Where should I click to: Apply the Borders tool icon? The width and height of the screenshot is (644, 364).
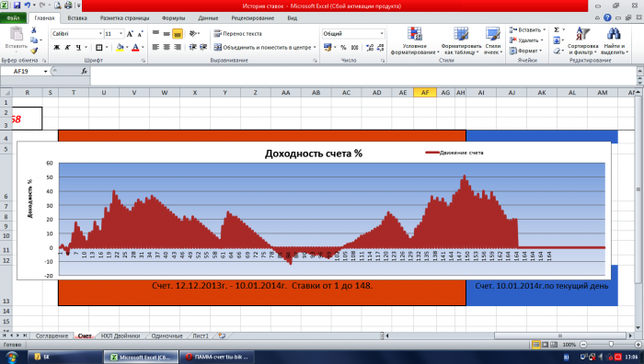point(99,48)
